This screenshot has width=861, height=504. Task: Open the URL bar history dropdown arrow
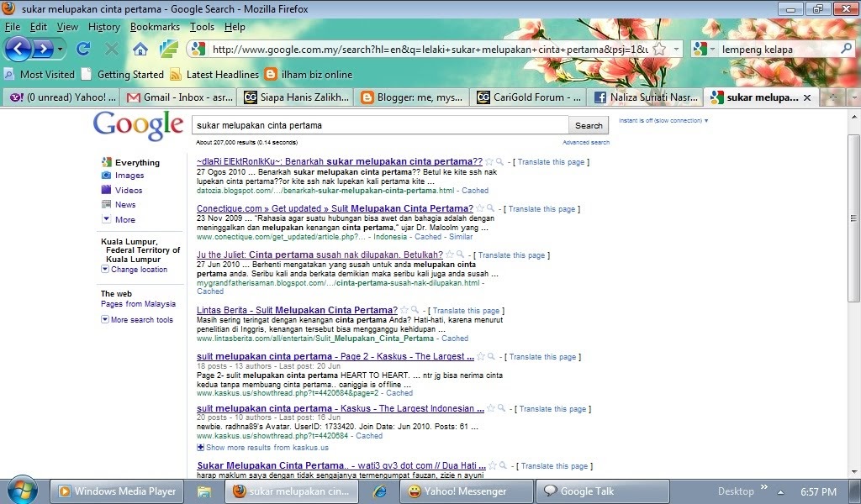[677, 50]
